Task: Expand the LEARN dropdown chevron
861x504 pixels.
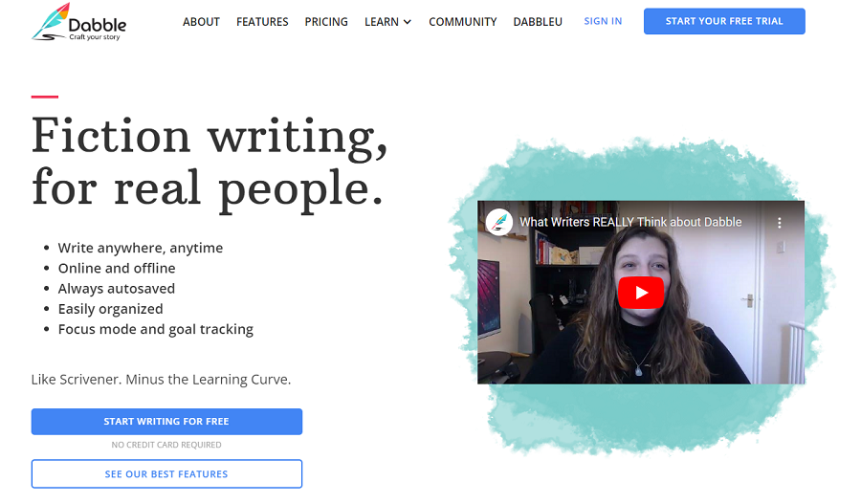Action: click(x=408, y=22)
